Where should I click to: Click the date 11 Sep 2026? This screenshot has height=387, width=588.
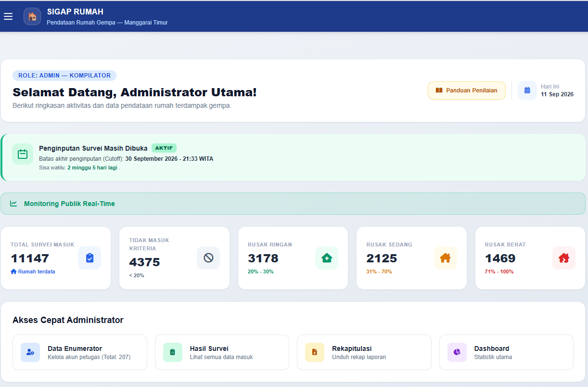(557, 94)
